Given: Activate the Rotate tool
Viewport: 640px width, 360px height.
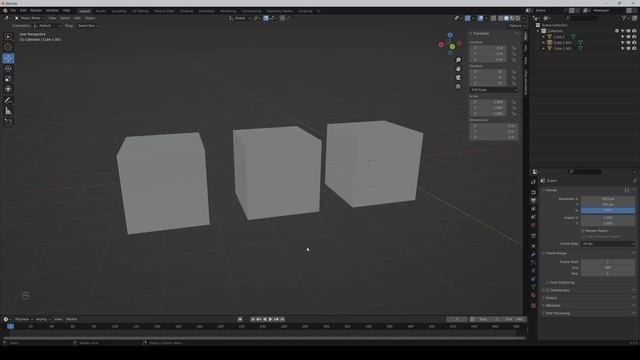Looking at the screenshot, I should click(8, 69).
